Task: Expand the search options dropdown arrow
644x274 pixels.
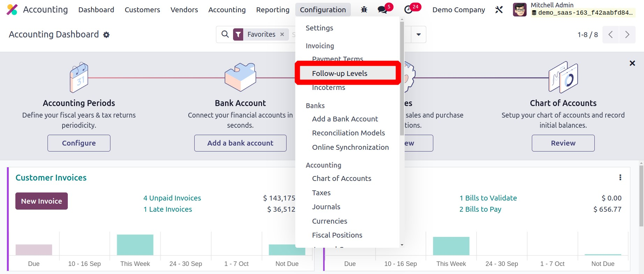Action: click(x=418, y=35)
